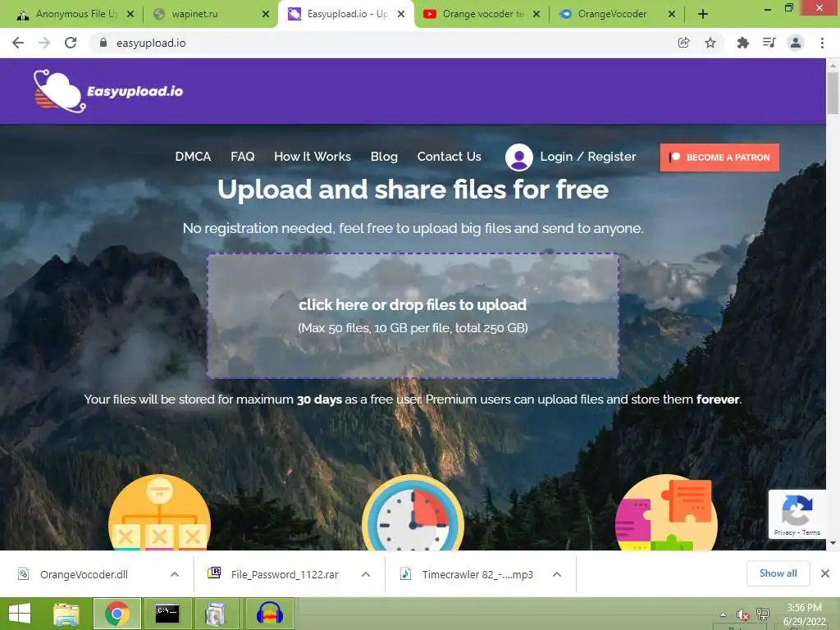Open Command Prompt from the taskbar
Image resolution: width=840 pixels, height=630 pixels.
click(167, 614)
